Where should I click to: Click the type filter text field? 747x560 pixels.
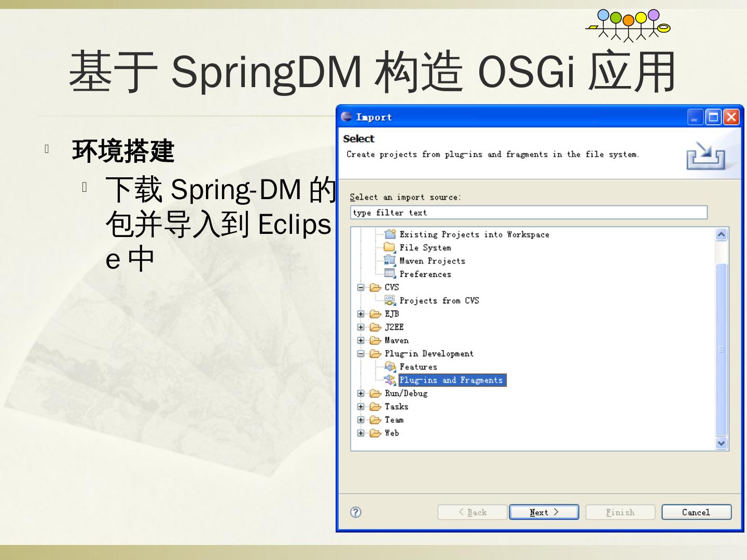pos(529,213)
